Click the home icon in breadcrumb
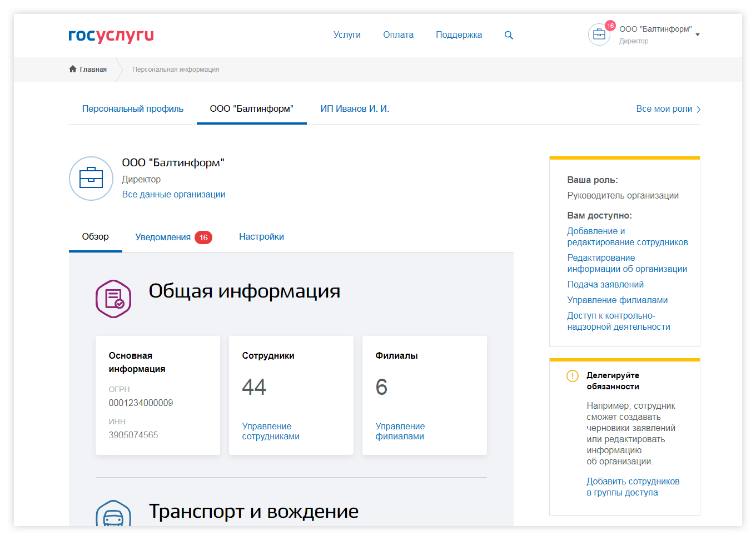756x540 pixels. coord(73,69)
